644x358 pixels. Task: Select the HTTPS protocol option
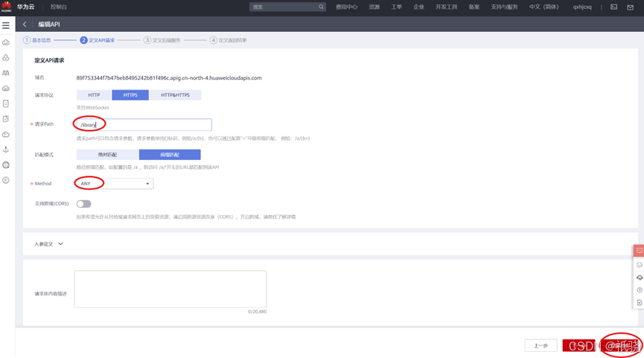(x=130, y=95)
